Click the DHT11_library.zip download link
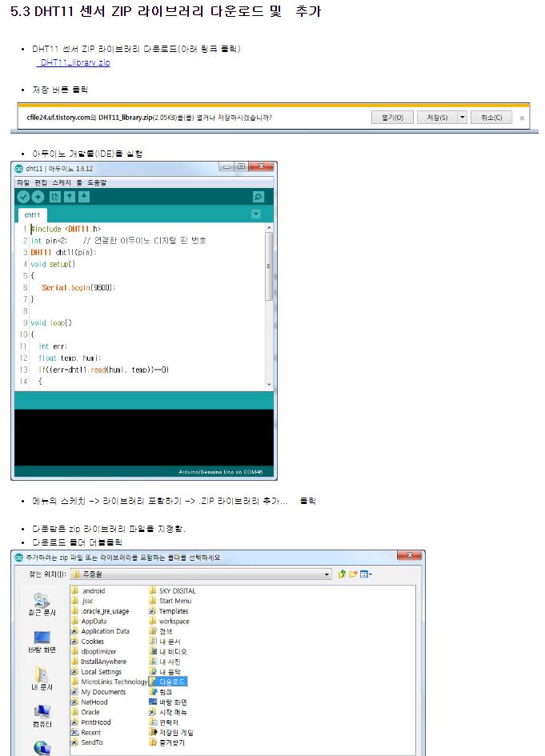 (x=75, y=62)
